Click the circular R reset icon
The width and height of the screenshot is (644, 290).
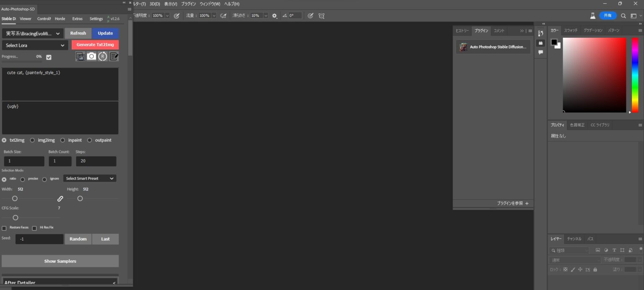(x=103, y=56)
